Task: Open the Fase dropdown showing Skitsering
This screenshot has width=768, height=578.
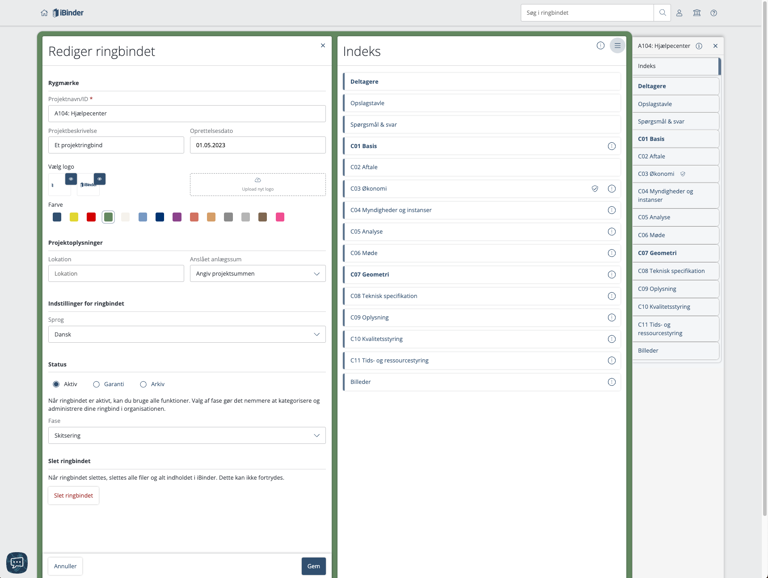Action: coord(186,436)
